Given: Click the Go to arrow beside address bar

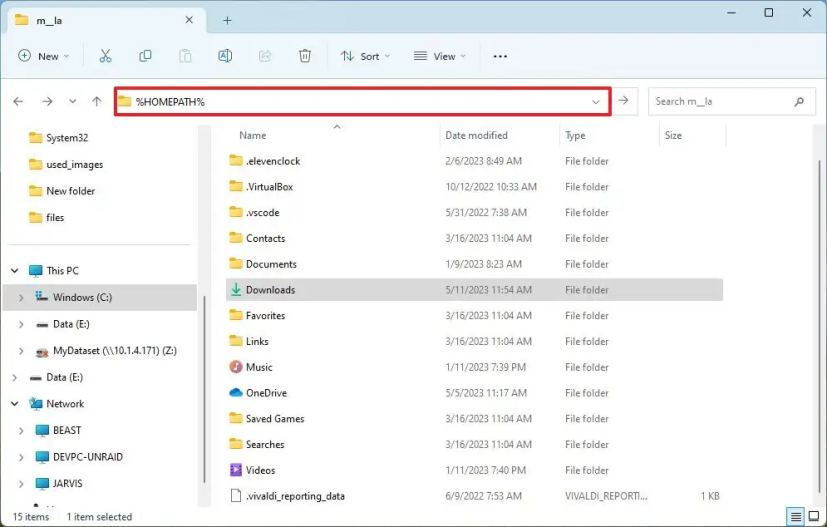Looking at the screenshot, I should pyautogui.click(x=623, y=100).
